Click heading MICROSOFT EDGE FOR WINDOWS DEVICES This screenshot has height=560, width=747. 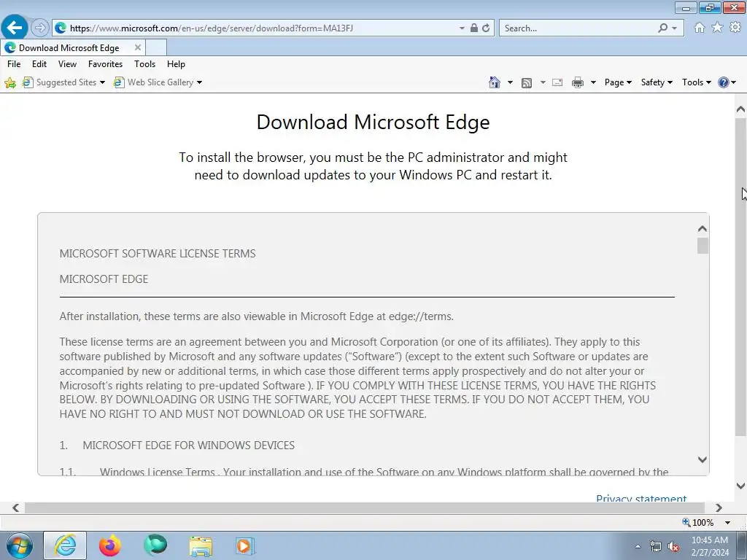point(188,446)
